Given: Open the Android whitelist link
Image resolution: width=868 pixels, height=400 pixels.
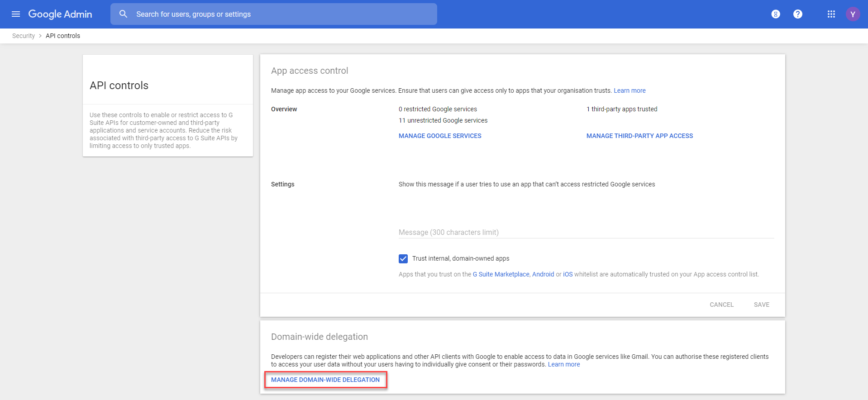Looking at the screenshot, I should pyautogui.click(x=543, y=274).
